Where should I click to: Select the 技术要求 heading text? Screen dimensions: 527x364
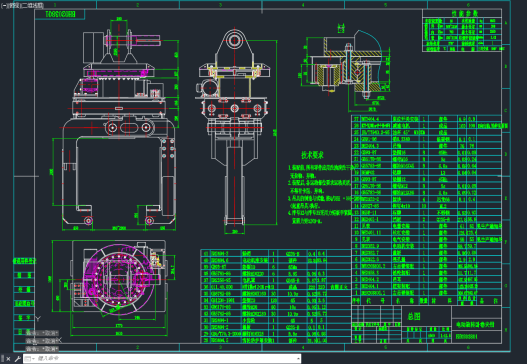(x=312, y=155)
